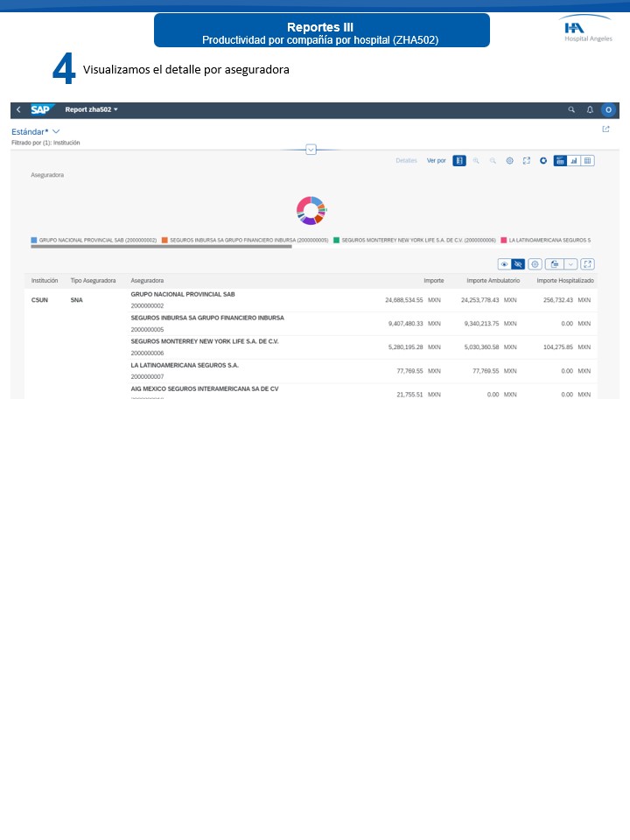Open the export dropdown arrow

tap(570, 263)
